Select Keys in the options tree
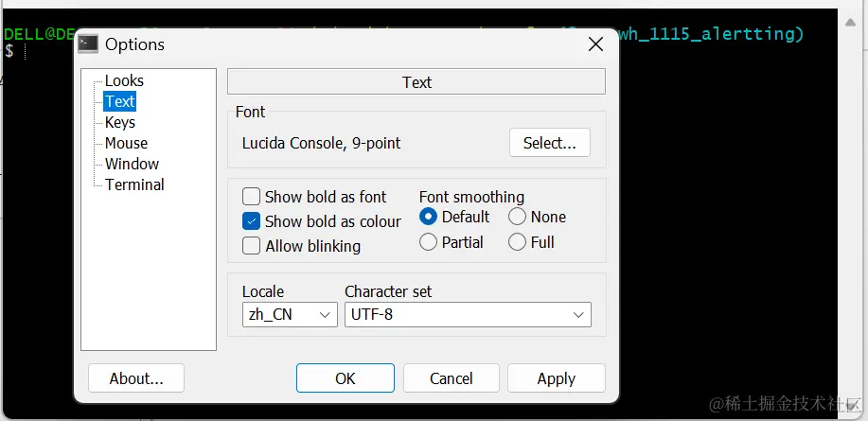This screenshot has height=421, width=868. 120,122
